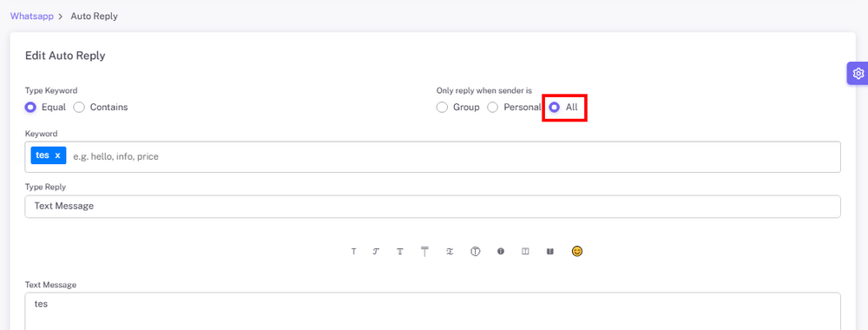Select the outlined circled T style icon
The width and height of the screenshot is (868, 330).
click(475, 251)
